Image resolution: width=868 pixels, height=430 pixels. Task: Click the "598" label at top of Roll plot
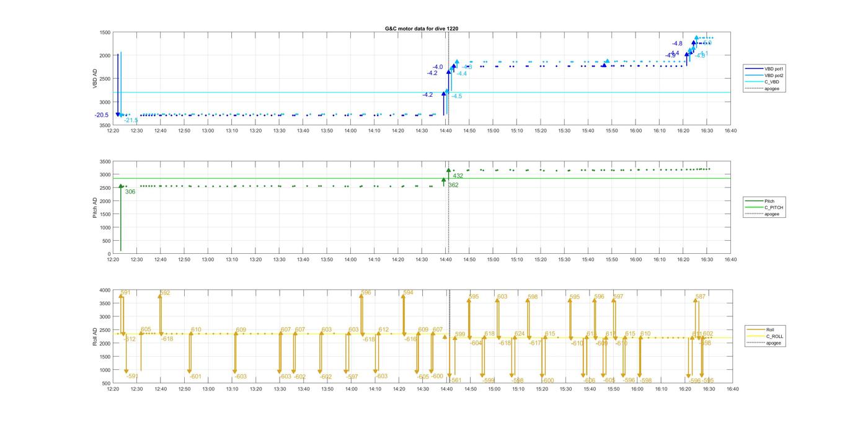coord(533,297)
